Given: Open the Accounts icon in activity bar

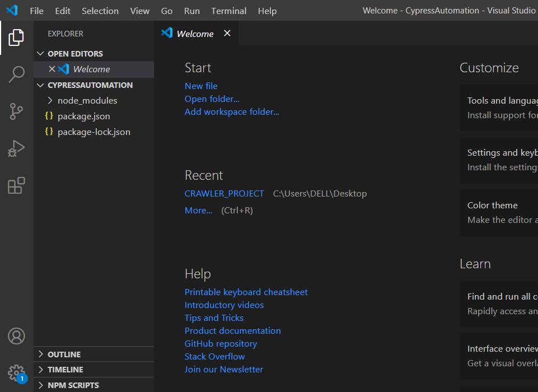Looking at the screenshot, I should click(x=16, y=336).
